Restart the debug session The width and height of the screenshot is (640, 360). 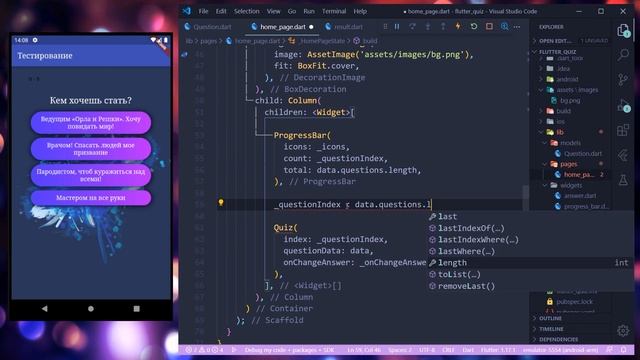coord(473,27)
